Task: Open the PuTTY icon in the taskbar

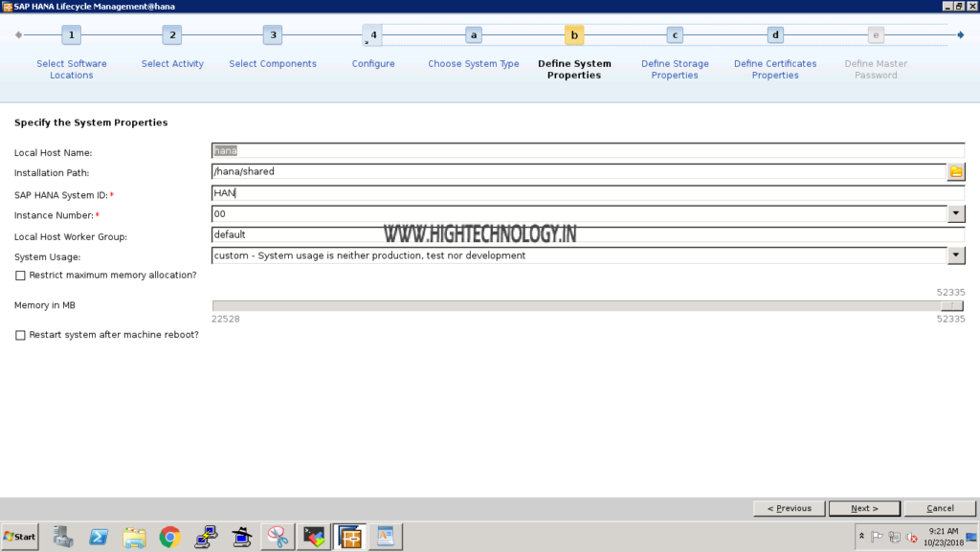Action: (x=206, y=537)
